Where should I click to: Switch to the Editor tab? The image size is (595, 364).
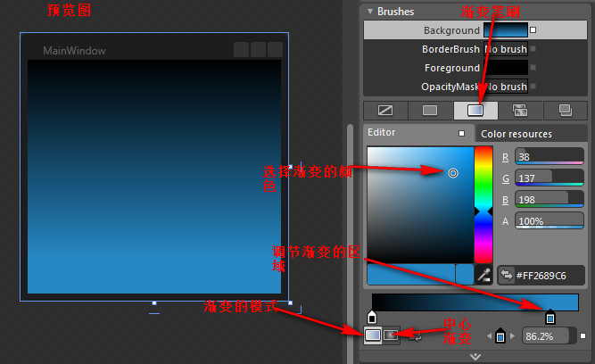418,132
